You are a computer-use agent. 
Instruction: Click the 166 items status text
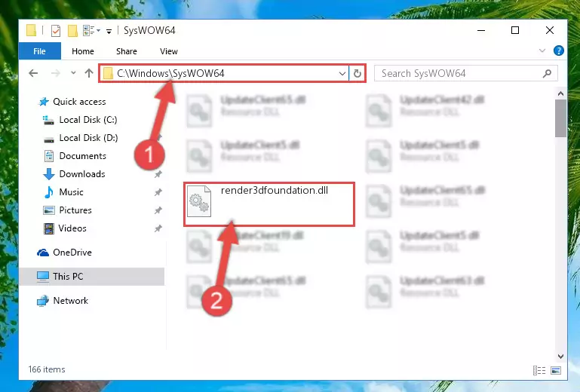pyautogui.click(x=47, y=369)
